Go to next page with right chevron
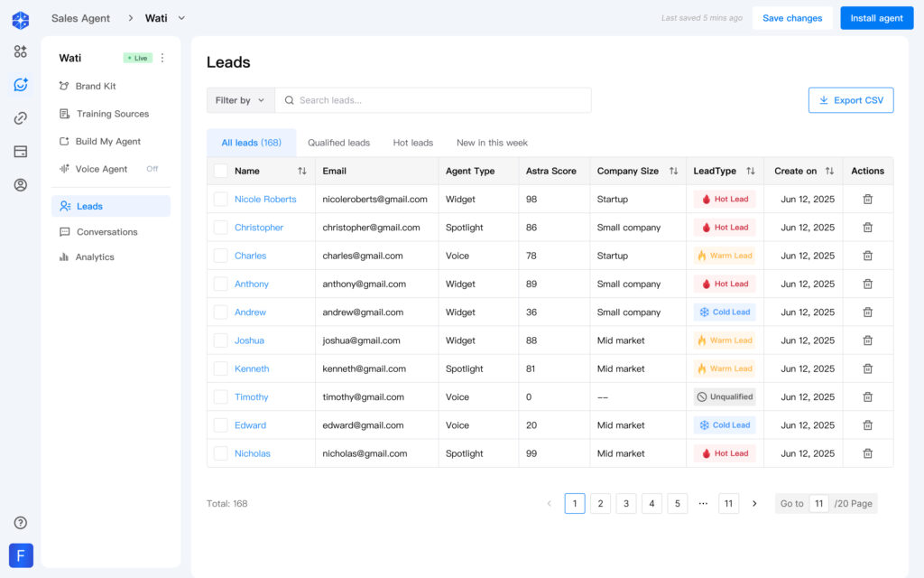Screen dimensions: 924x578 pyautogui.click(x=754, y=504)
